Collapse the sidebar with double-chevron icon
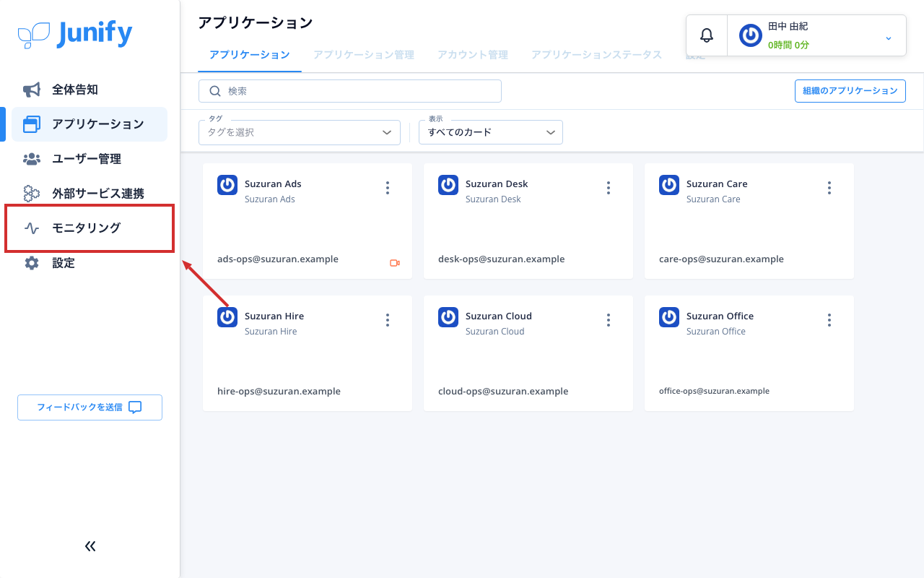Image resolution: width=924 pixels, height=578 pixels. [90, 546]
